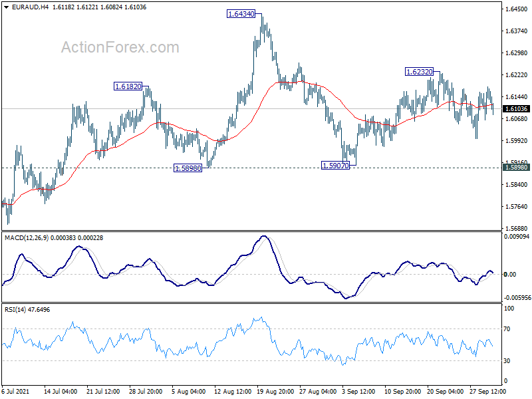
Task: Select the 1.58980 dashed level tag on the price axis
Action: click(x=517, y=168)
